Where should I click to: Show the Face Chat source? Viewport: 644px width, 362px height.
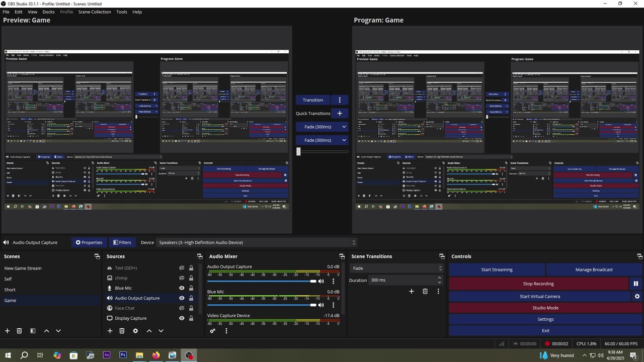[x=182, y=308]
